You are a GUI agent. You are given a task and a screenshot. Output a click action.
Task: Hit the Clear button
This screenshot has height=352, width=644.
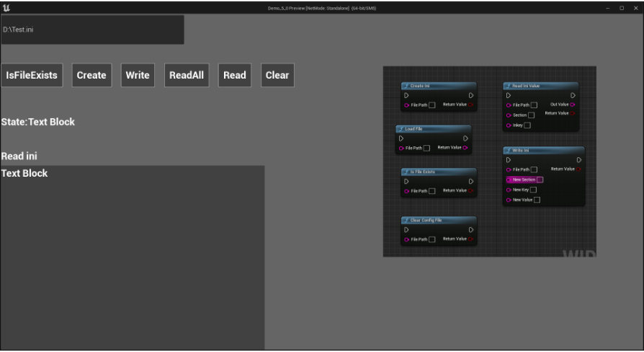277,75
